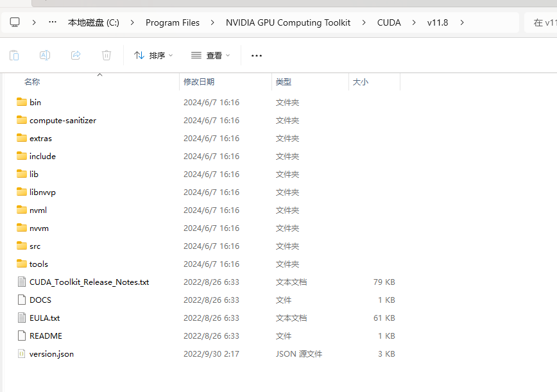Sort by the 大小 column header
This screenshot has width=557, height=392.
click(x=374, y=82)
